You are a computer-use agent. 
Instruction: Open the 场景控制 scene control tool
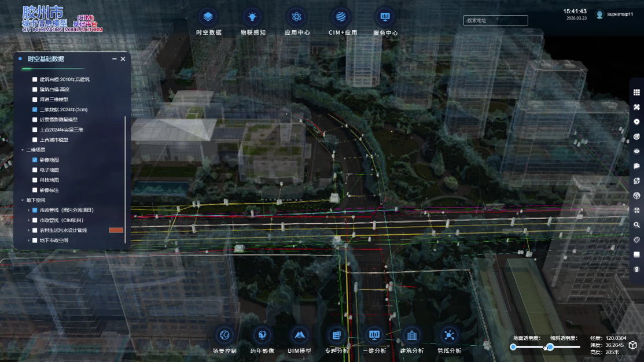pos(225,335)
